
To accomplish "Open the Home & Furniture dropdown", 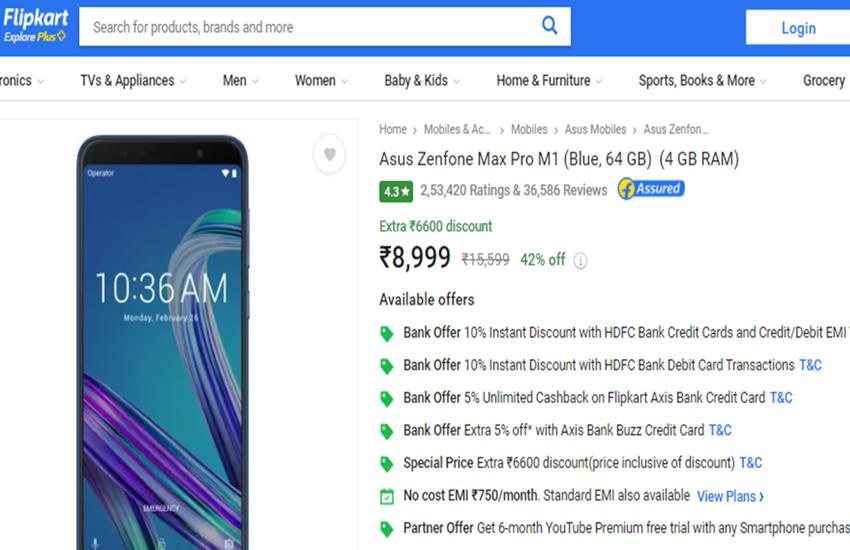I will [550, 81].
